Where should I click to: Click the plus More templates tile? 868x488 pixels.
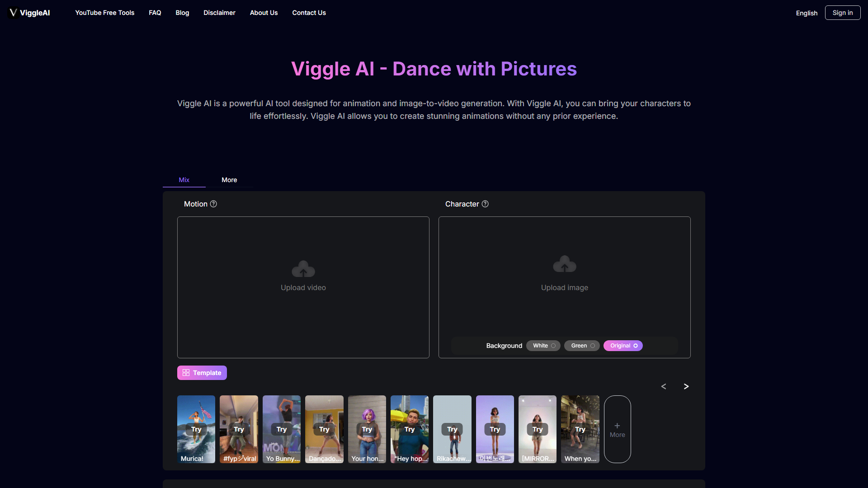pos(617,429)
